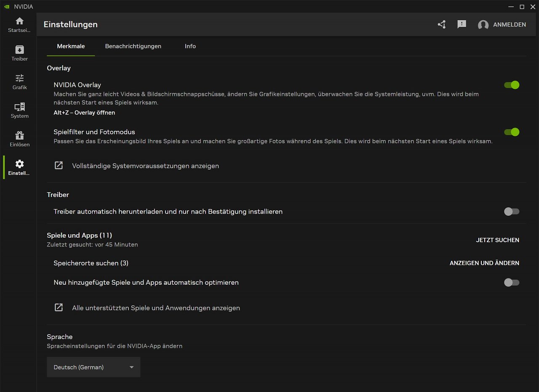Open the Treiber download icon in sidebar
The image size is (539, 392).
coord(19,50)
